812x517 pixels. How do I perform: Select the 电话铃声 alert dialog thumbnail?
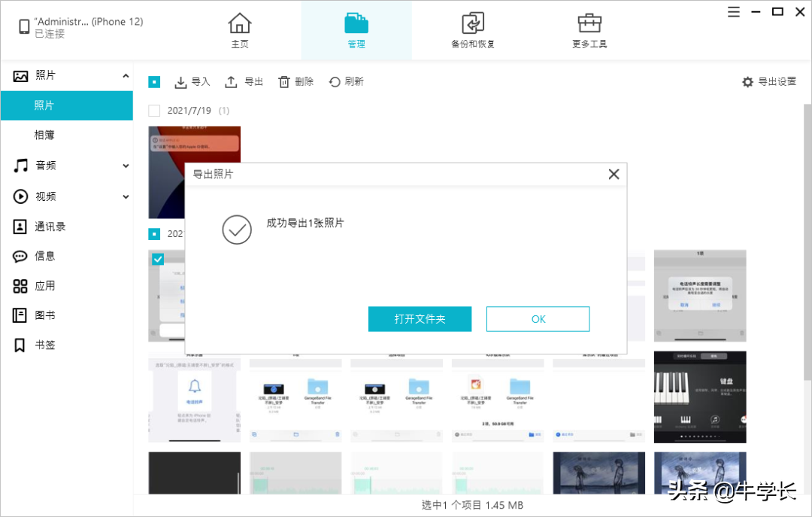click(700, 296)
